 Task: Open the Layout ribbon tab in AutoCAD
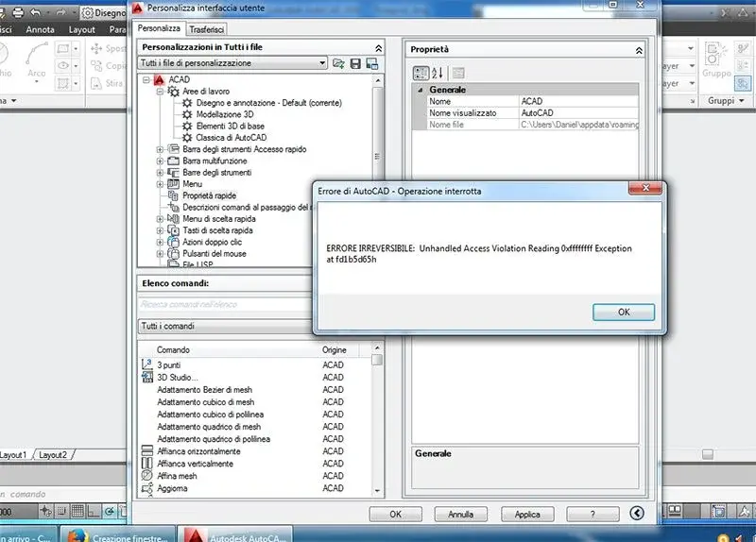[x=81, y=29]
